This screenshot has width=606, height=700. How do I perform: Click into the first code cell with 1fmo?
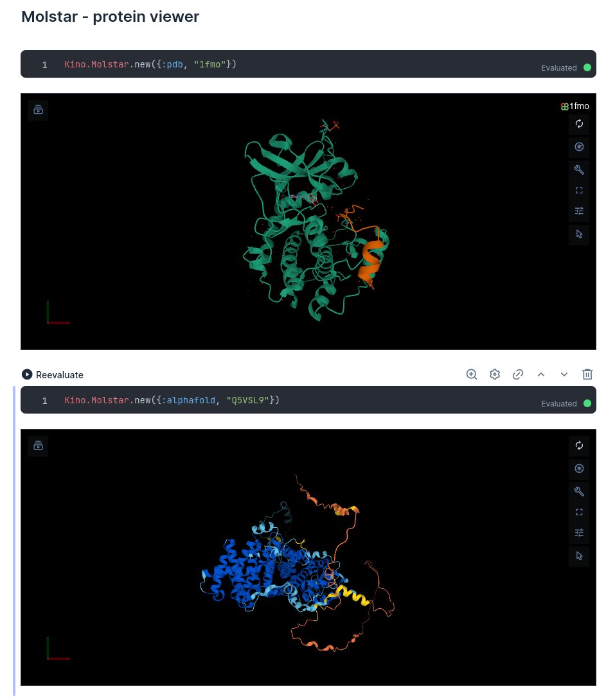coord(308,64)
